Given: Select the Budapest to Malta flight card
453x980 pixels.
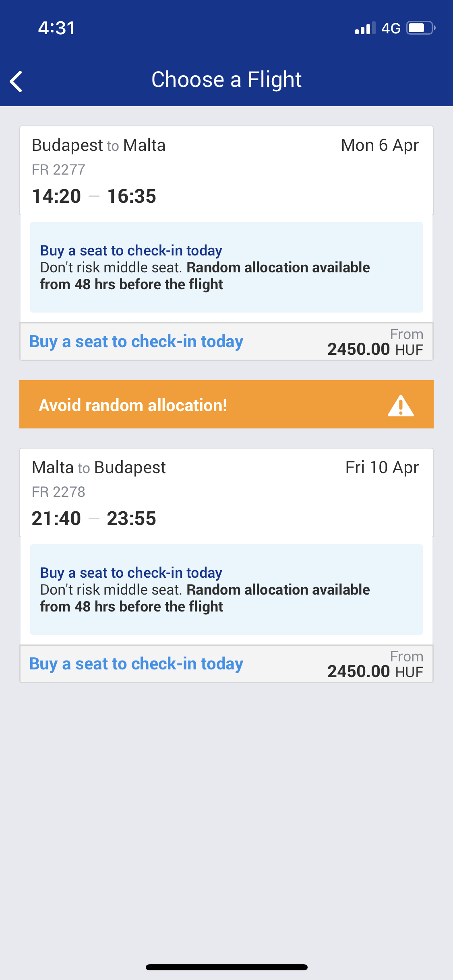Looking at the screenshot, I should pos(226,171).
